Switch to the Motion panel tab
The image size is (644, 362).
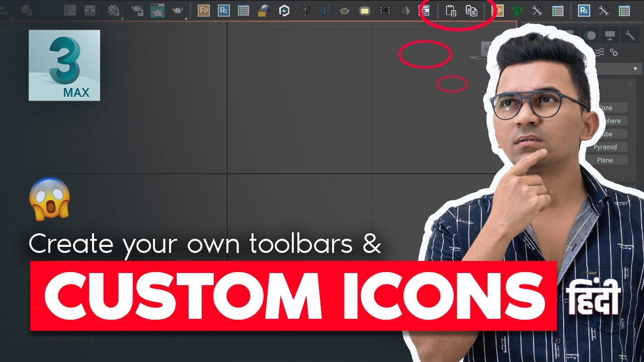click(591, 35)
